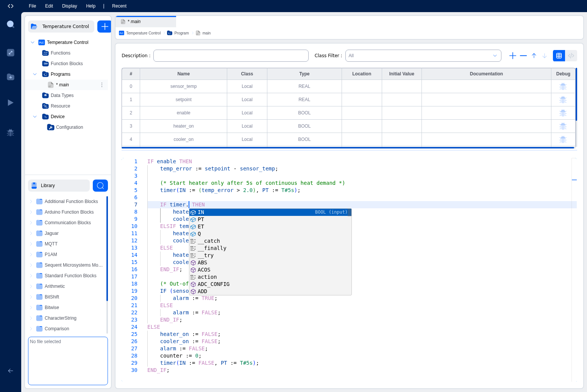Viewport: 587px width, 392px height.
Task: Open the Class Filter dropdown
Action: pos(423,56)
